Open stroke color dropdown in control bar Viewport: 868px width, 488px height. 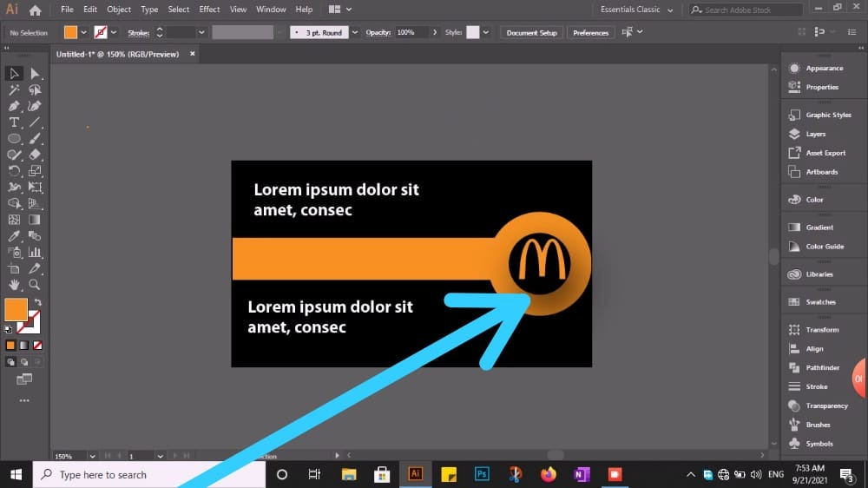(x=114, y=32)
